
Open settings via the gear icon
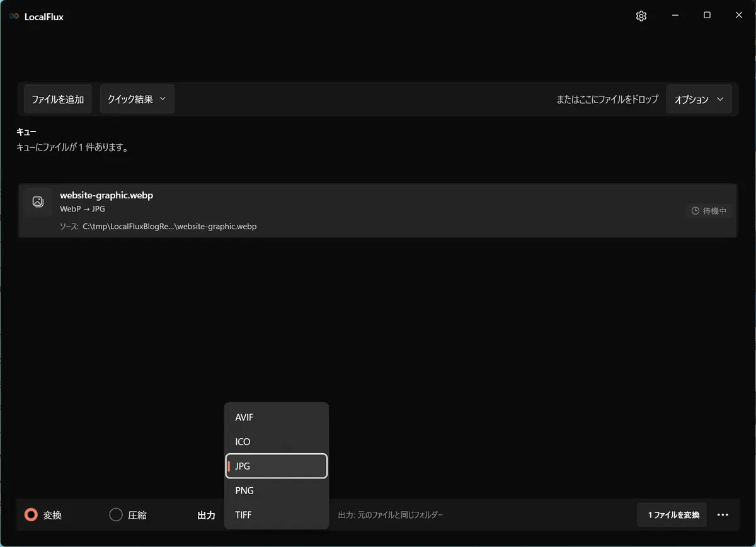pos(641,16)
